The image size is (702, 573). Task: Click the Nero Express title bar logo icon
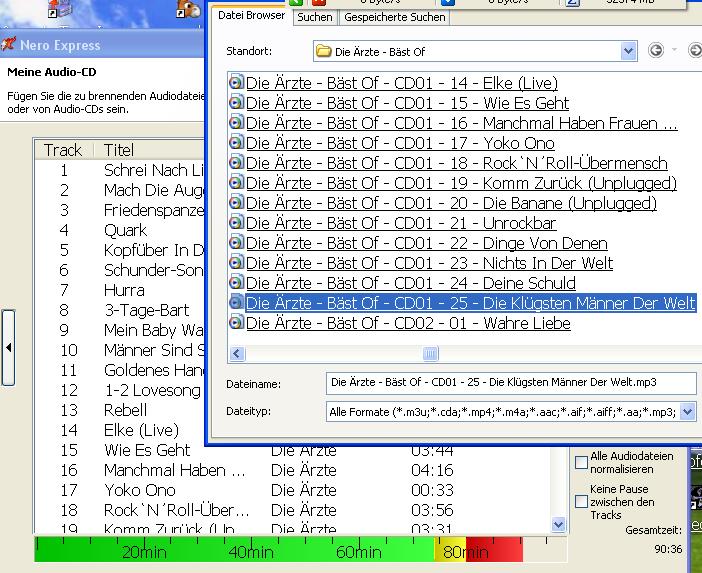(9, 45)
